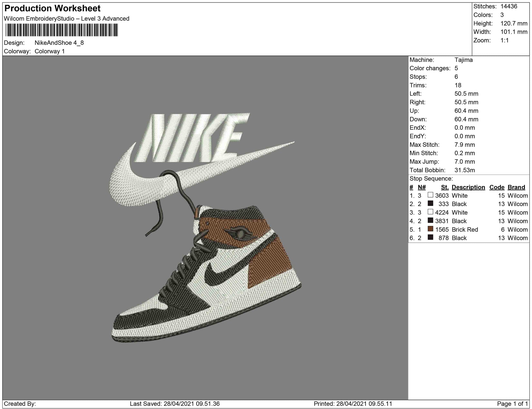
Task: Click the Description column header
Action: (x=468, y=187)
